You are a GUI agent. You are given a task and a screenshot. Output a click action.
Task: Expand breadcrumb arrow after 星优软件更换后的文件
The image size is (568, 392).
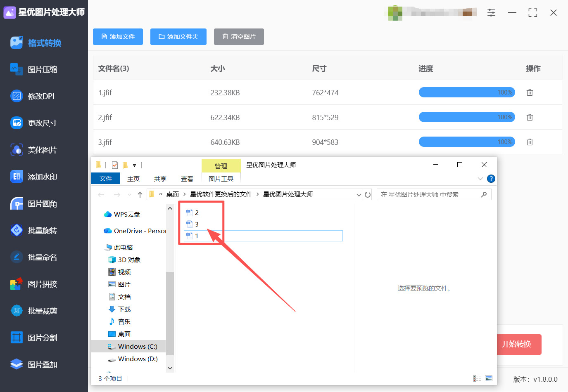(257, 194)
